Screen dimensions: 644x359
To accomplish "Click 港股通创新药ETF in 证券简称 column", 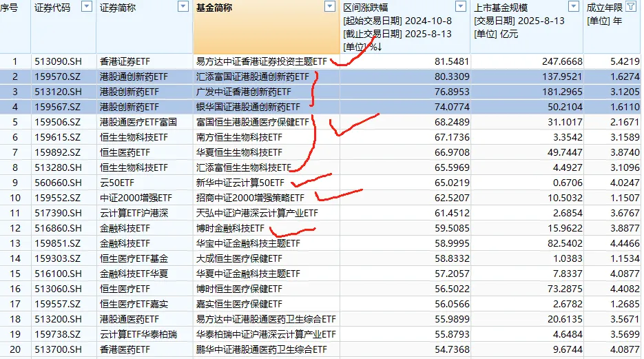I will (x=134, y=76).
